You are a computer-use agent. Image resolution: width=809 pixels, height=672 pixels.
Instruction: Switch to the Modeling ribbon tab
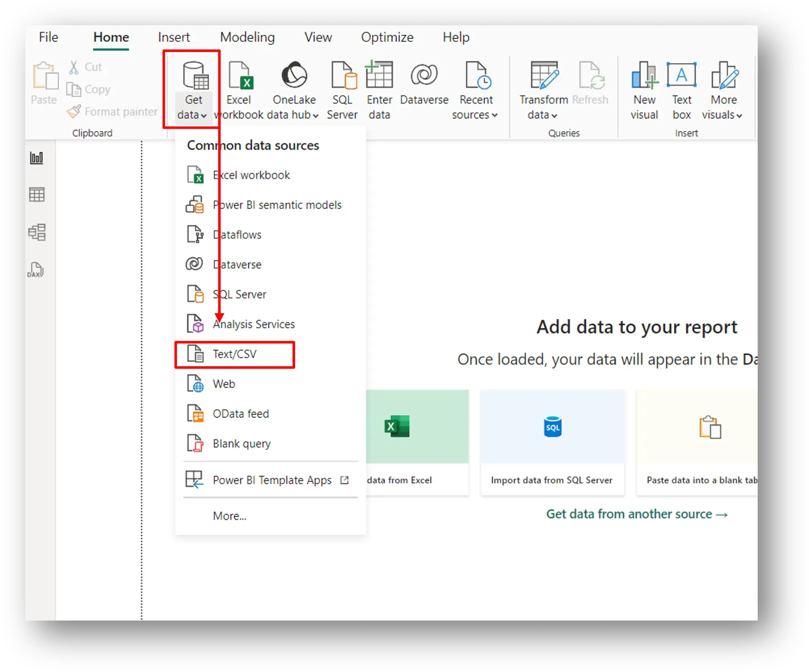pyautogui.click(x=247, y=37)
